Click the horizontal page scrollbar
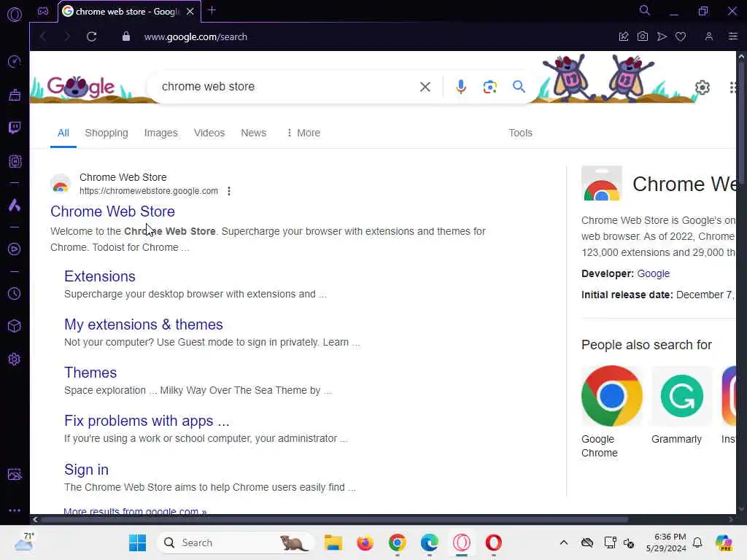Viewport: 747px width, 560px height. point(333,519)
